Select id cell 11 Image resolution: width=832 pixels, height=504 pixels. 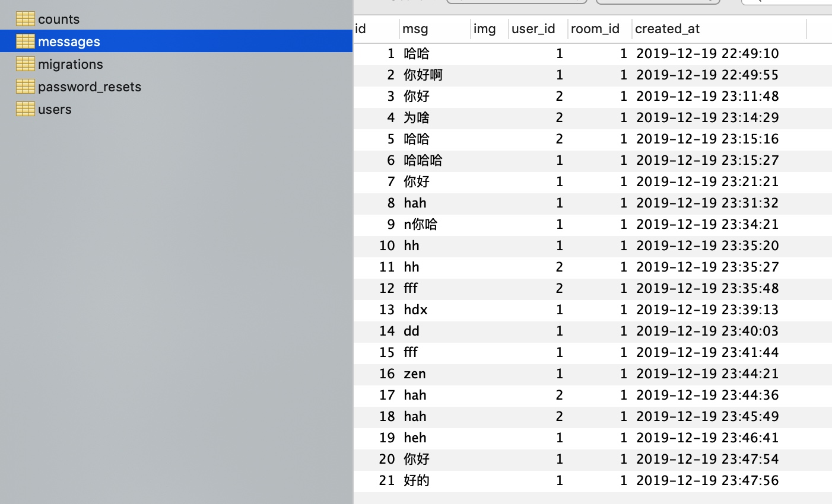(x=387, y=267)
